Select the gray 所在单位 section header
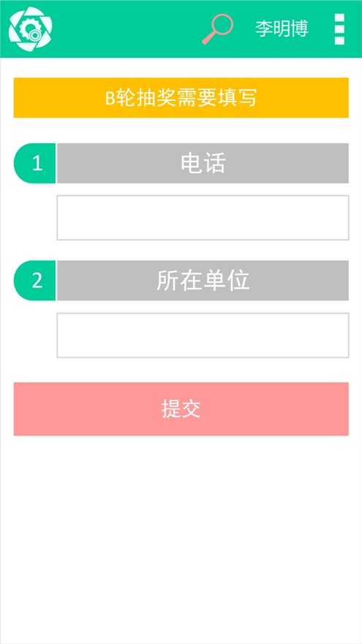Image resolution: width=362 pixels, height=644 pixels. click(x=203, y=281)
